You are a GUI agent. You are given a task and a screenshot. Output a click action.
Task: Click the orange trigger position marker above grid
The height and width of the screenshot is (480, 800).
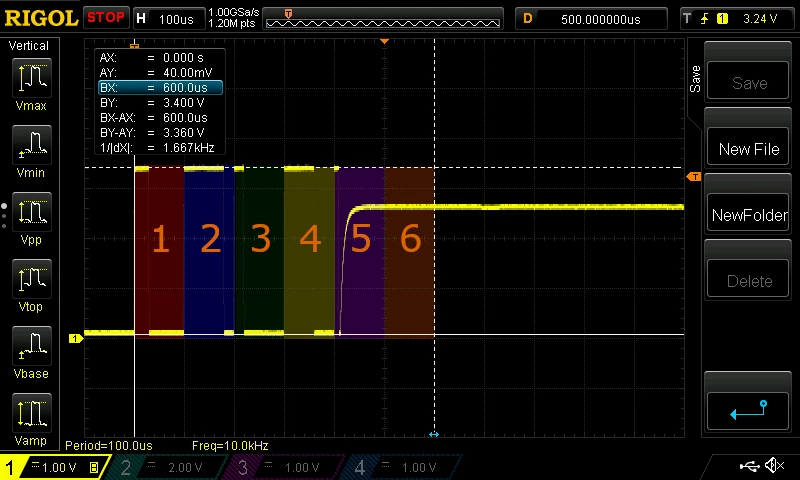[x=385, y=41]
